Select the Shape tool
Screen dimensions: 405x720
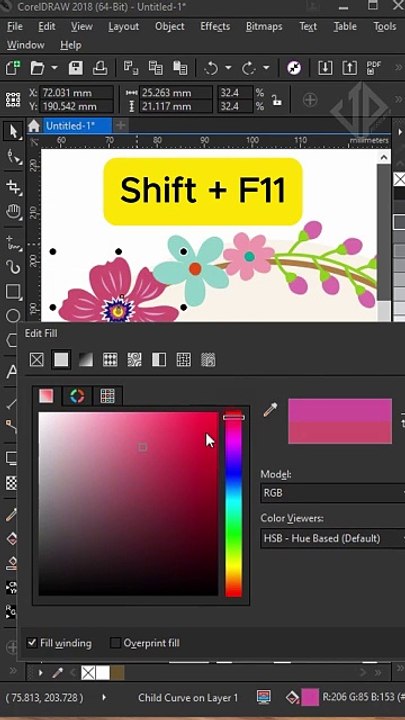pos(13,158)
